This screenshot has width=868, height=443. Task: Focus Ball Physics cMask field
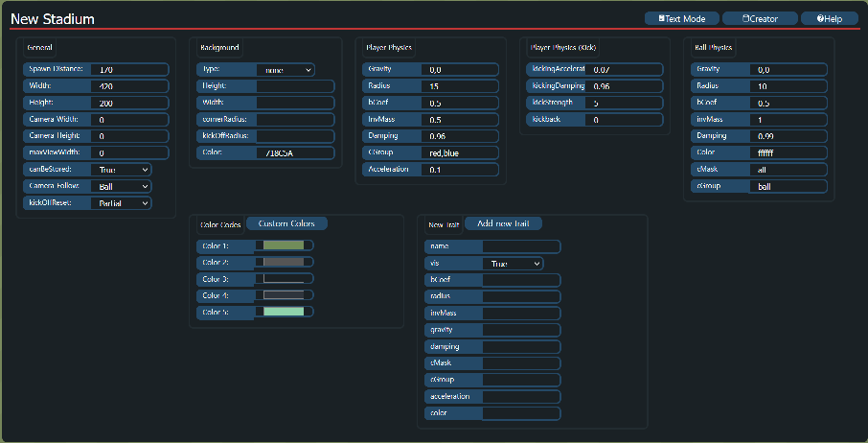(788, 170)
